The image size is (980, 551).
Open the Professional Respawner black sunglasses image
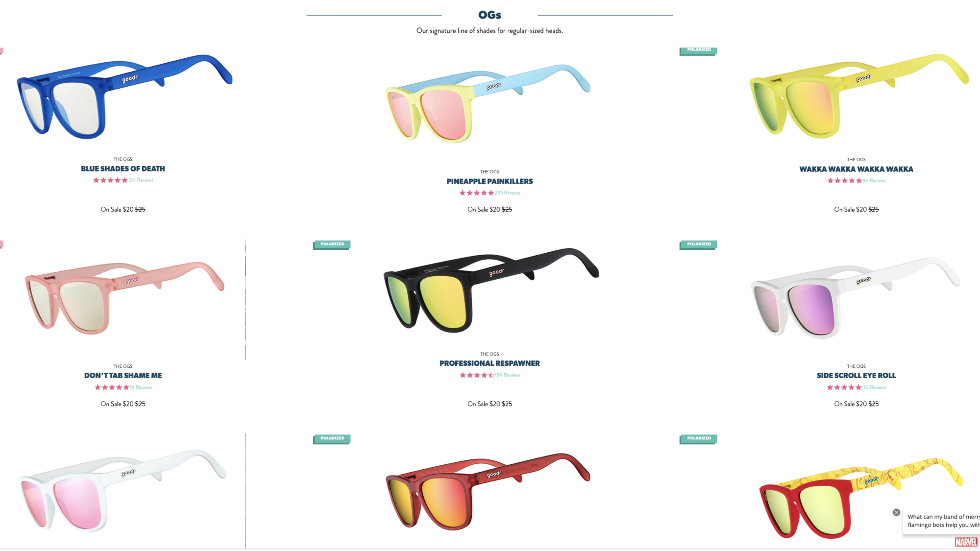click(491, 290)
